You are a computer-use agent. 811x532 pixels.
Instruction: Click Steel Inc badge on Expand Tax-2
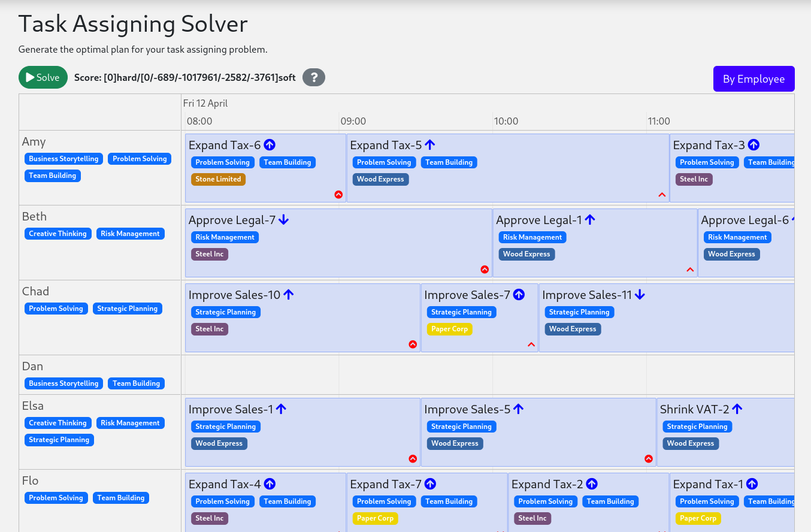click(532, 518)
